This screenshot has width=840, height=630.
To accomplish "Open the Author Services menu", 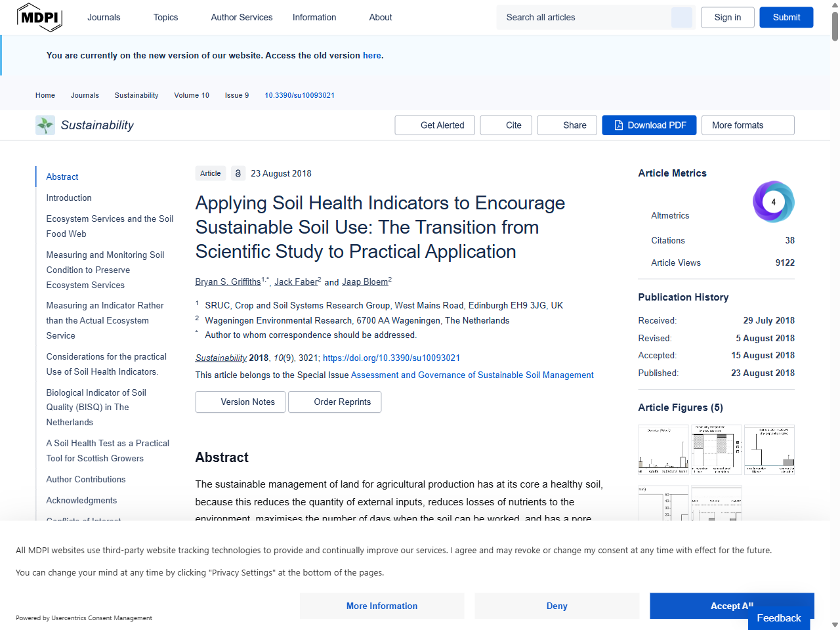I will (241, 18).
